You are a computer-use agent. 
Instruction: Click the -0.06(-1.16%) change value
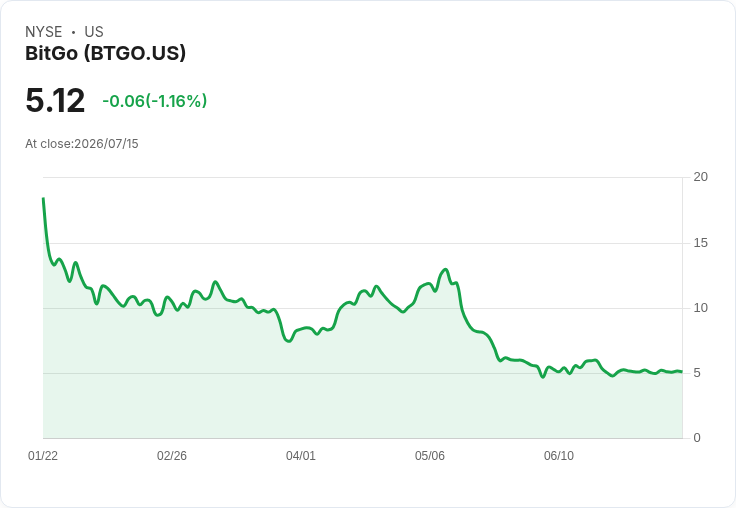(x=154, y=101)
